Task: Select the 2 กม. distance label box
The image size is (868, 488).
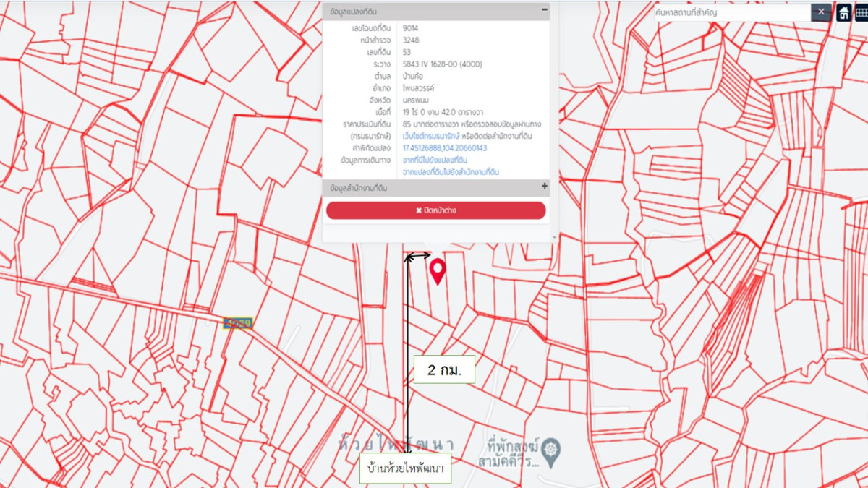Action: (444, 369)
